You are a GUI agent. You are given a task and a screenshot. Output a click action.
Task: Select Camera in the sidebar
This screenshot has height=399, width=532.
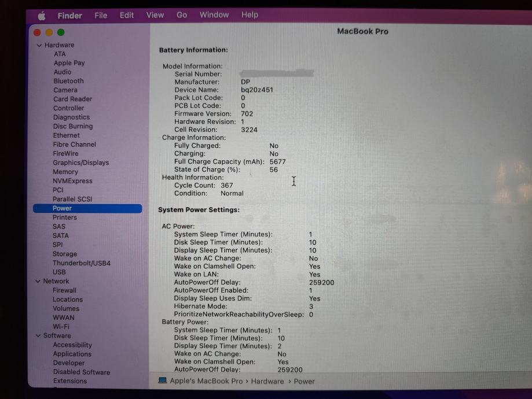tap(65, 90)
